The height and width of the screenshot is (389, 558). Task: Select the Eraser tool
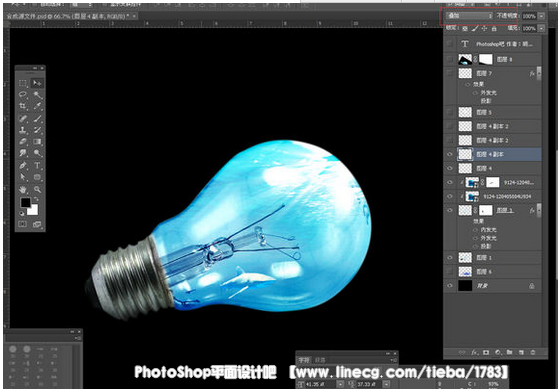(x=23, y=141)
